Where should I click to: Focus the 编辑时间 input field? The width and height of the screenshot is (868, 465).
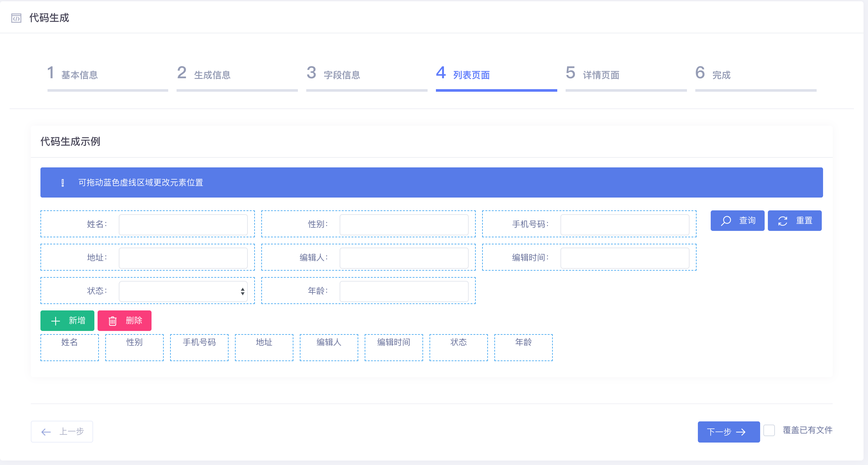(625, 258)
